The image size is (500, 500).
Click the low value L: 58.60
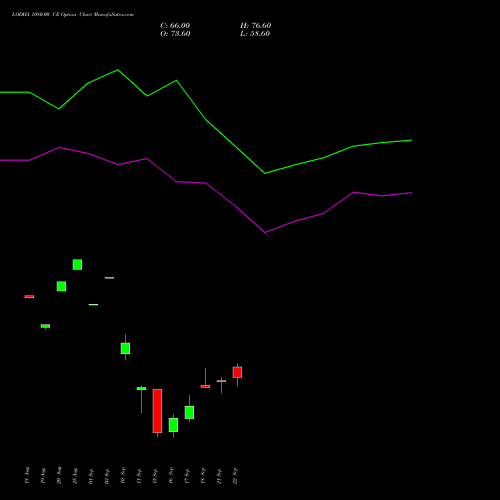[255, 34]
